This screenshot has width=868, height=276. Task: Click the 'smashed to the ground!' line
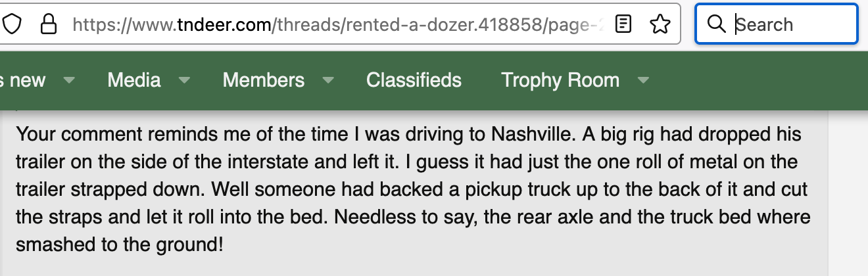120,245
